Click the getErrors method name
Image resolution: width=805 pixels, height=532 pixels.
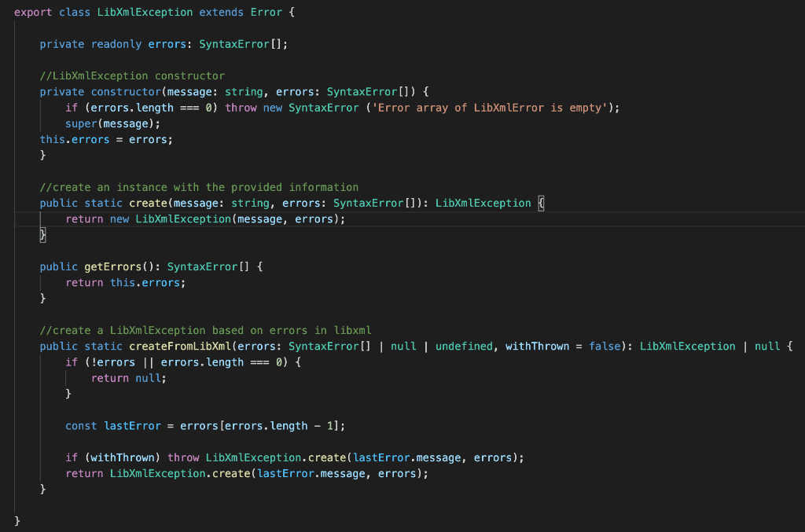(114, 266)
